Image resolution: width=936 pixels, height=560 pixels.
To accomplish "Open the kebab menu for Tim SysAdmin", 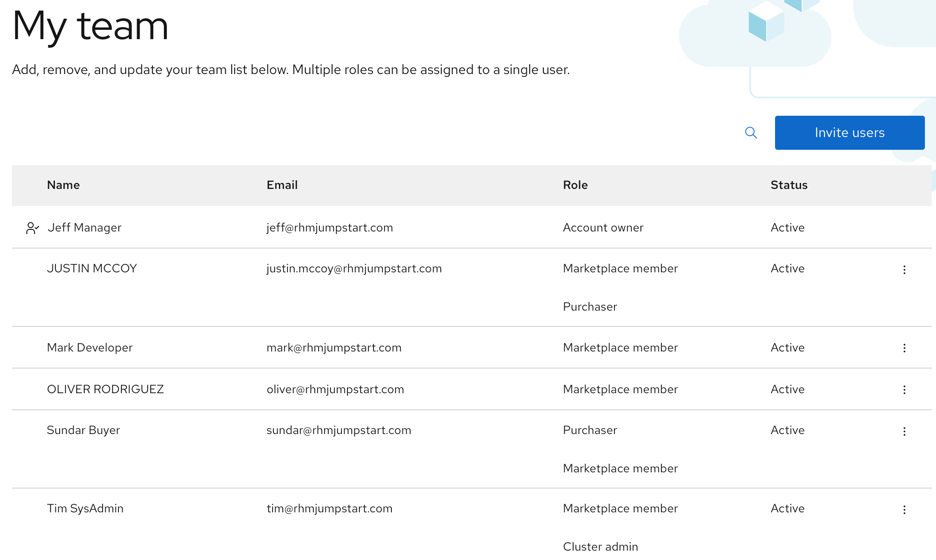I will [x=904, y=510].
